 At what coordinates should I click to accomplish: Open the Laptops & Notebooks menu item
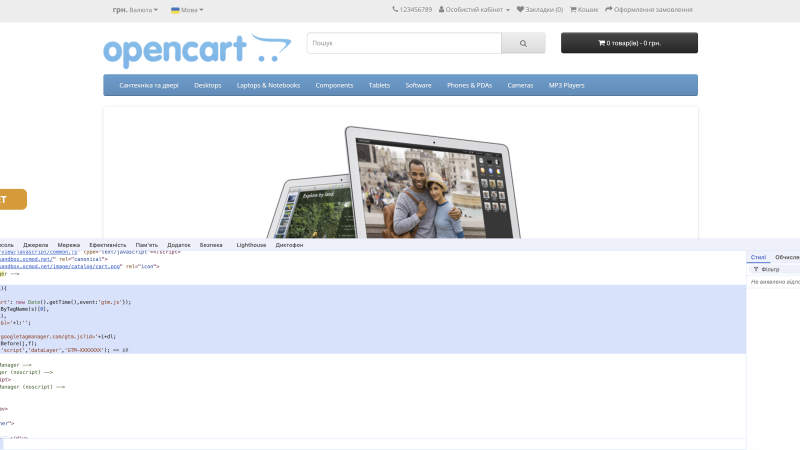coord(268,85)
